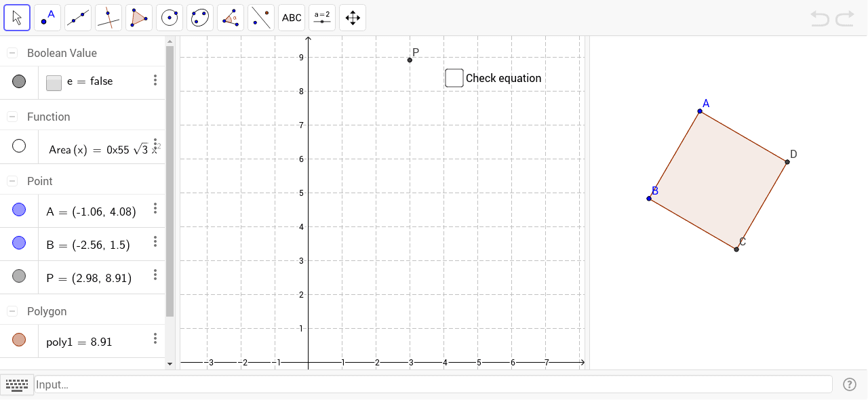Image resolution: width=868 pixels, height=400 pixels.
Task: Open the virtual keyboard icon
Action: pos(17,384)
